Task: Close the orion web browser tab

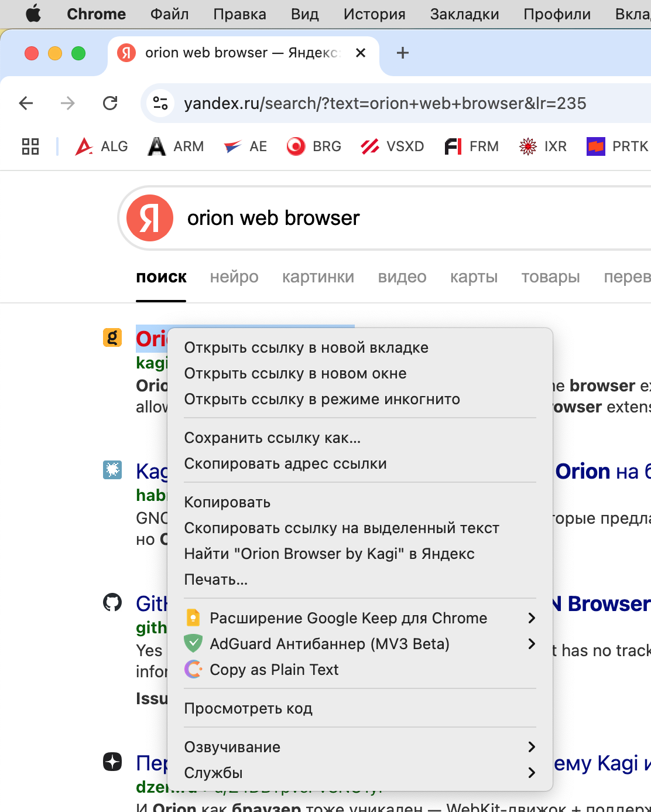Action: click(361, 53)
